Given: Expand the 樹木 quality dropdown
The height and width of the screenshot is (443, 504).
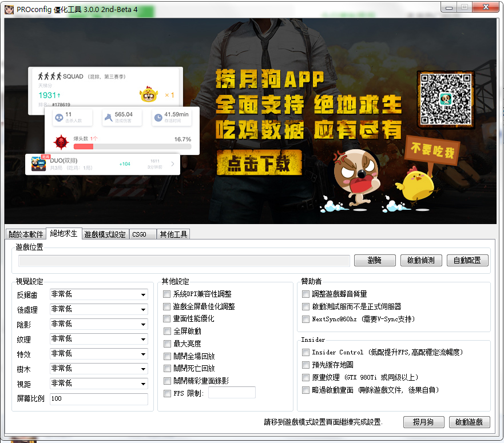Looking at the screenshot, I should [x=98, y=369].
